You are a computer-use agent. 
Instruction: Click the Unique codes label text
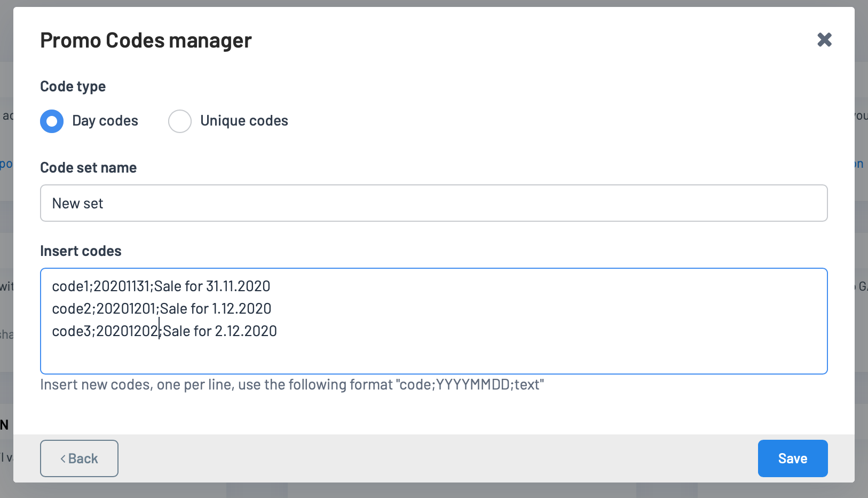244,121
